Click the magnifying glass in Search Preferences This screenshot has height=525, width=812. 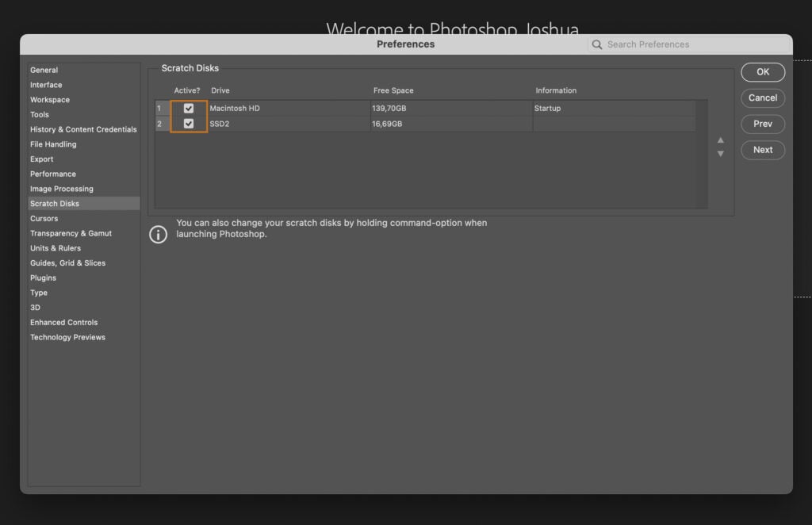click(x=596, y=44)
